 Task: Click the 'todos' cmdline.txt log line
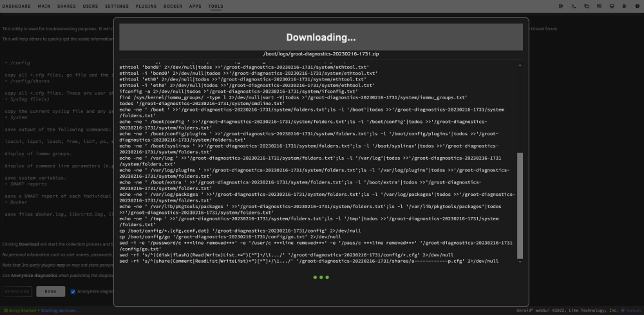click(x=202, y=104)
